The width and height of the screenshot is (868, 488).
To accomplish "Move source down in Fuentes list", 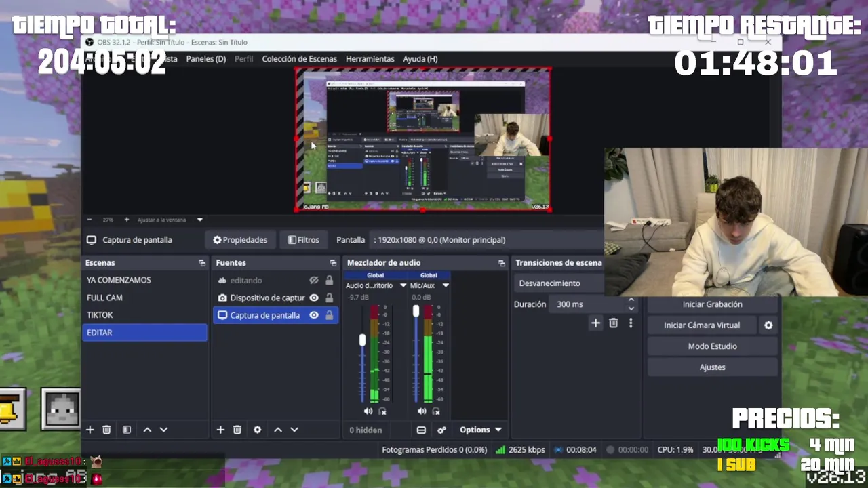I will pyautogui.click(x=294, y=430).
